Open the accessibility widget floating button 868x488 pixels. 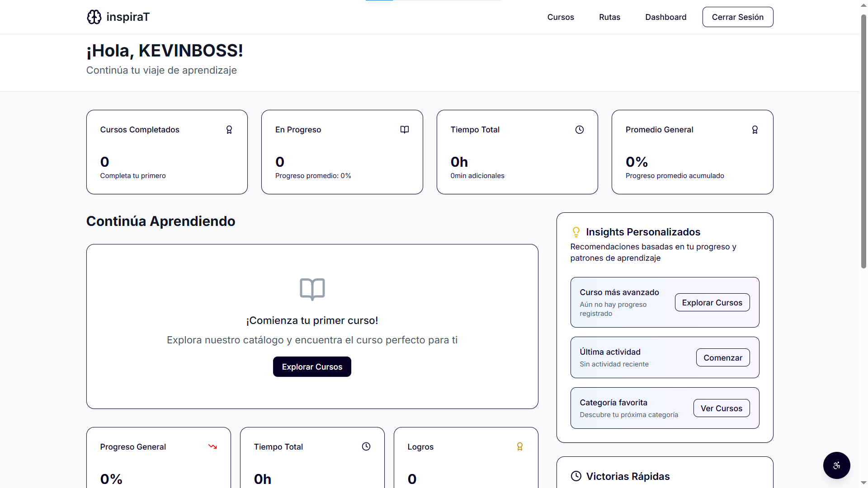point(836,465)
